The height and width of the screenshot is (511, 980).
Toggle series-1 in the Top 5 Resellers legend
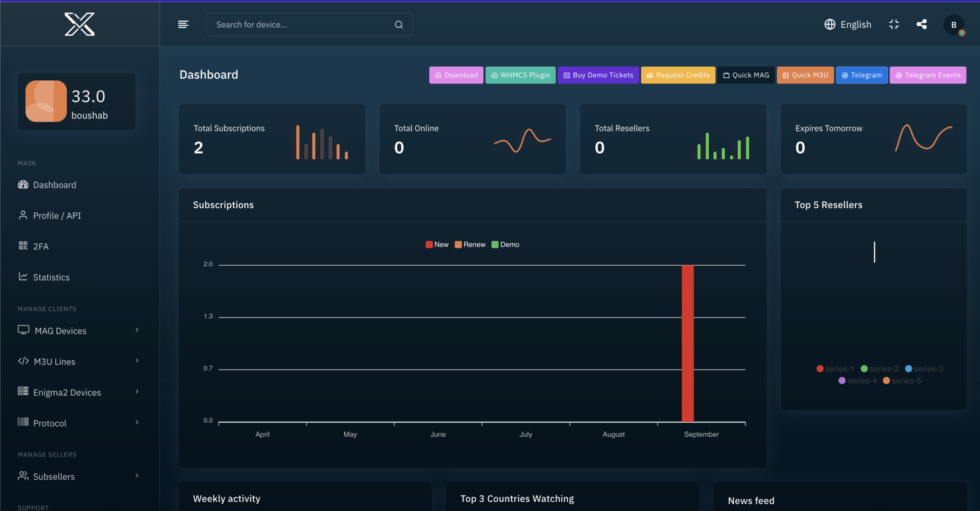pos(835,369)
